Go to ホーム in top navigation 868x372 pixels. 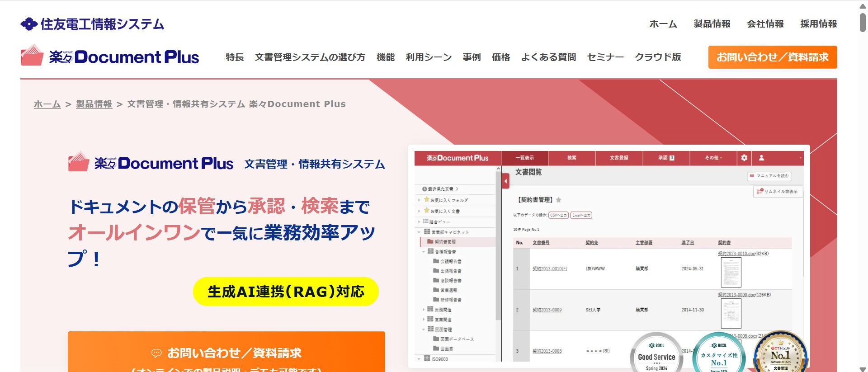click(x=663, y=24)
